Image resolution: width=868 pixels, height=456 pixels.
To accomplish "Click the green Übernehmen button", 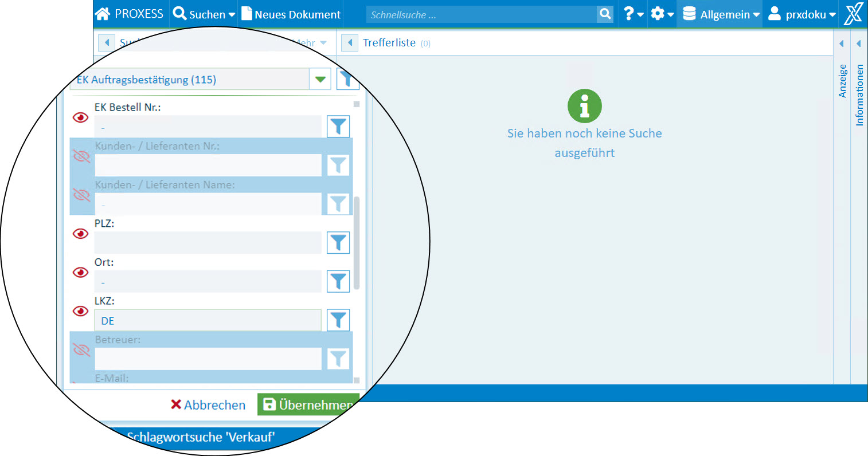I will (x=308, y=405).
